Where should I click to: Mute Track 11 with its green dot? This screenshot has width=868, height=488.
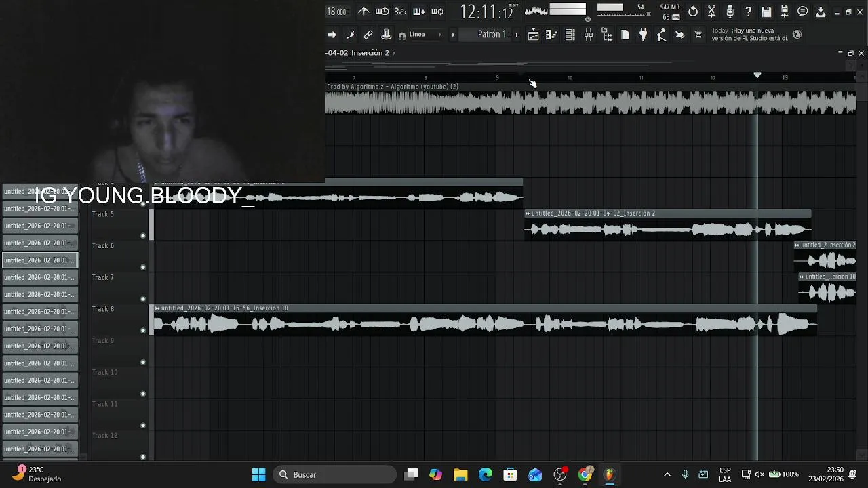point(143,426)
